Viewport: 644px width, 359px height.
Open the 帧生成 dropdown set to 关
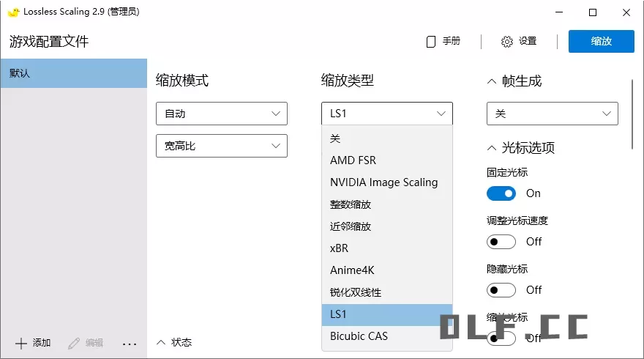pos(552,114)
